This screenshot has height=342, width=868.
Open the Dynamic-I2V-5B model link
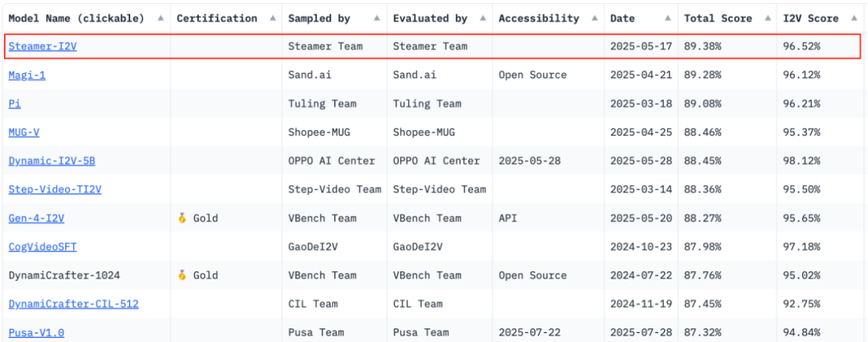(51, 161)
